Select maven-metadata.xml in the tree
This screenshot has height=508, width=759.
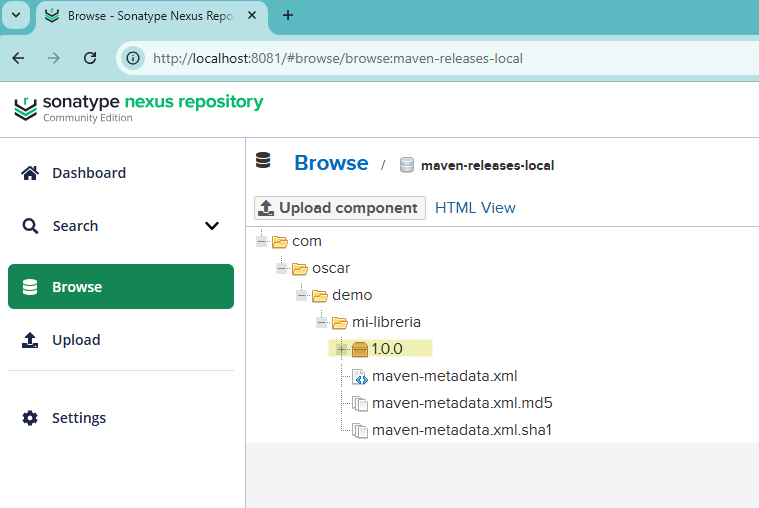(x=444, y=376)
